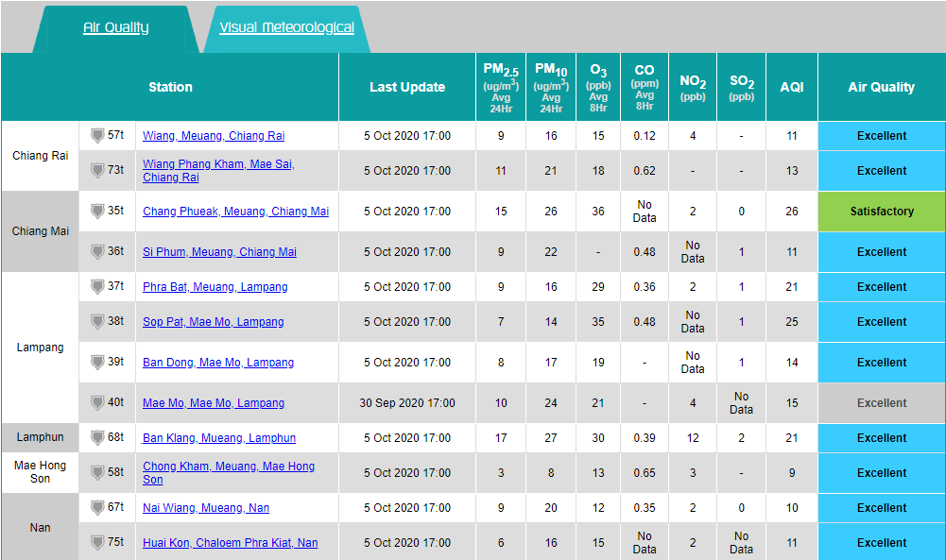
Task: Open Ban Dong, Mae Mo, Lampang link
Action: tap(218, 363)
